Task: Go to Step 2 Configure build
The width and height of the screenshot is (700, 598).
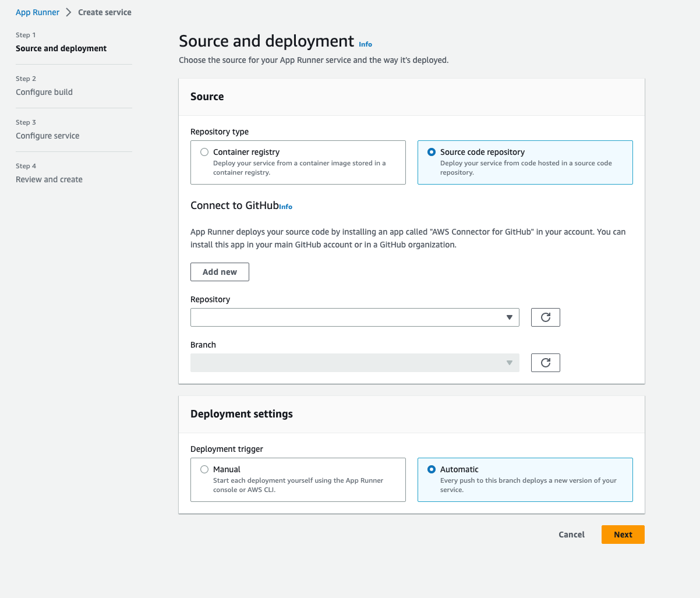Action: click(44, 91)
